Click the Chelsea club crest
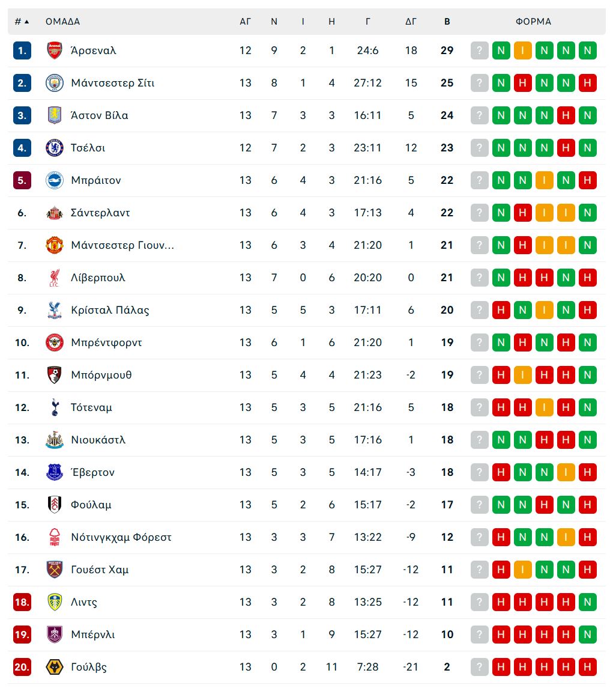 [x=55, y=148]
